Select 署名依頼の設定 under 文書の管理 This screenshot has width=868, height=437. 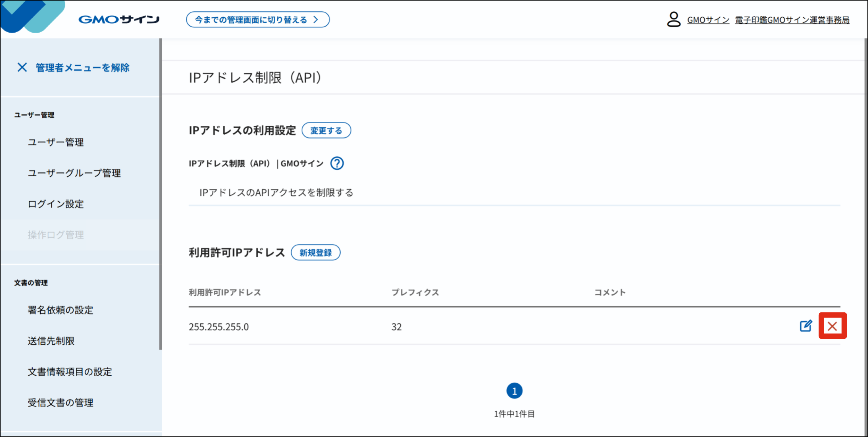[60, 310]
